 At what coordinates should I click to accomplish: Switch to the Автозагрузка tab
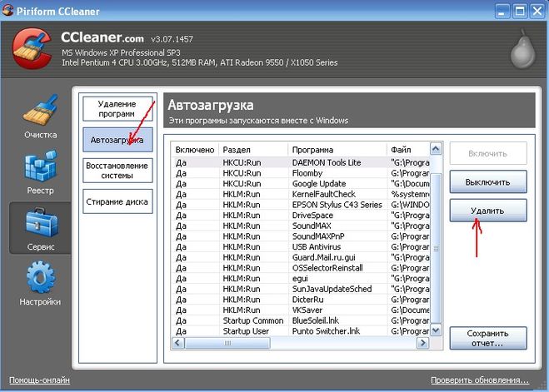pyautogui.click(x=117, y=140)
